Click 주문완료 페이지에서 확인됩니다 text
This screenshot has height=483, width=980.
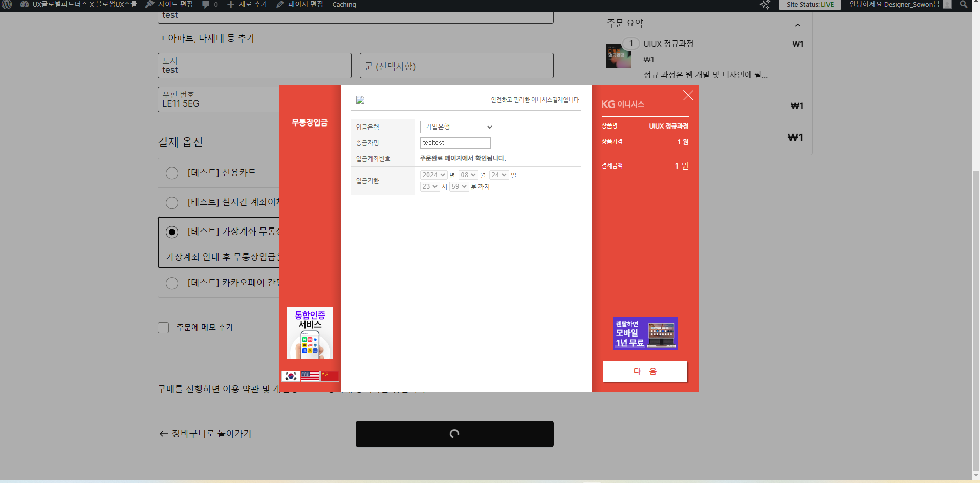pyautogui.click(x=463, y=159)
